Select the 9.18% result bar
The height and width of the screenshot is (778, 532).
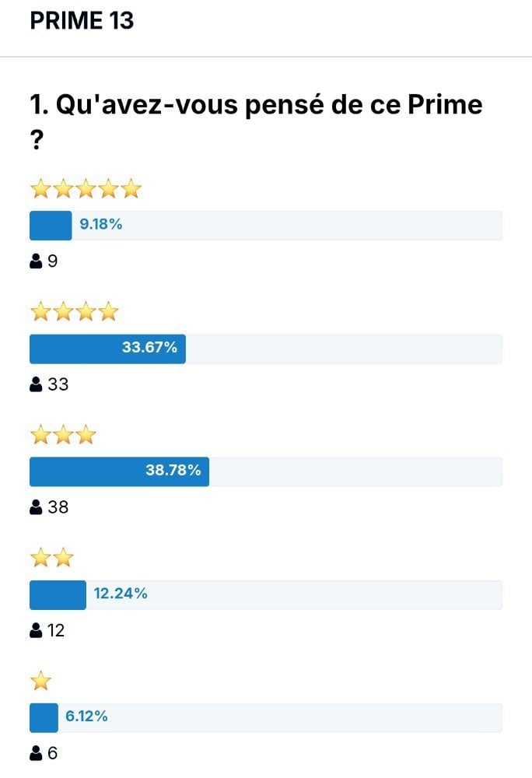pos(266,226)
